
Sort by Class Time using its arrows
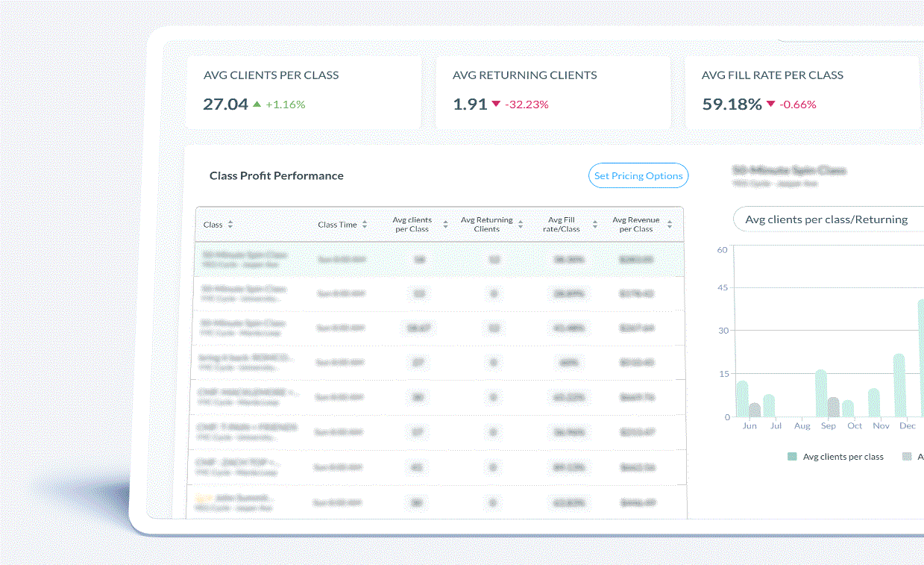(365, 225)
